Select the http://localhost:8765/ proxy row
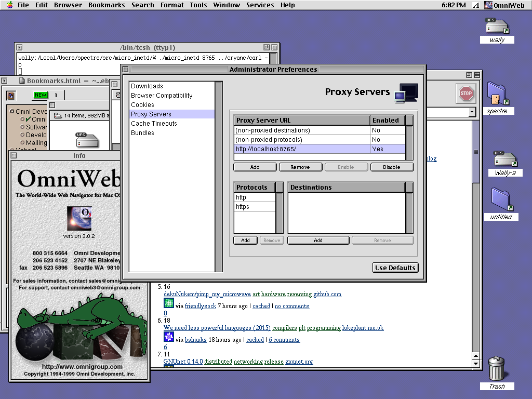This screenshot has width=532, height=399. point(320,149)
